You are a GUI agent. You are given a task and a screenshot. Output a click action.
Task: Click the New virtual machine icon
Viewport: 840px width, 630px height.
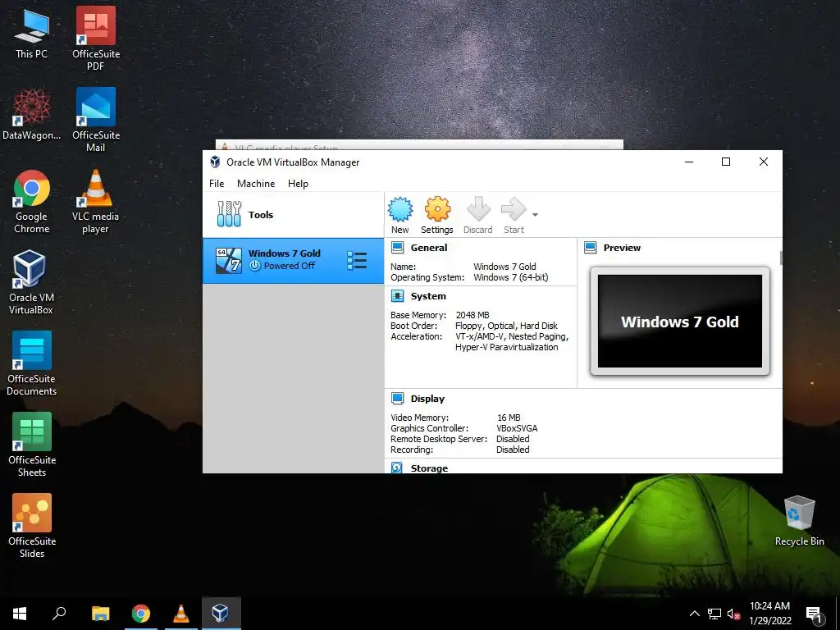pyautogui.click(x=400, y=209)
